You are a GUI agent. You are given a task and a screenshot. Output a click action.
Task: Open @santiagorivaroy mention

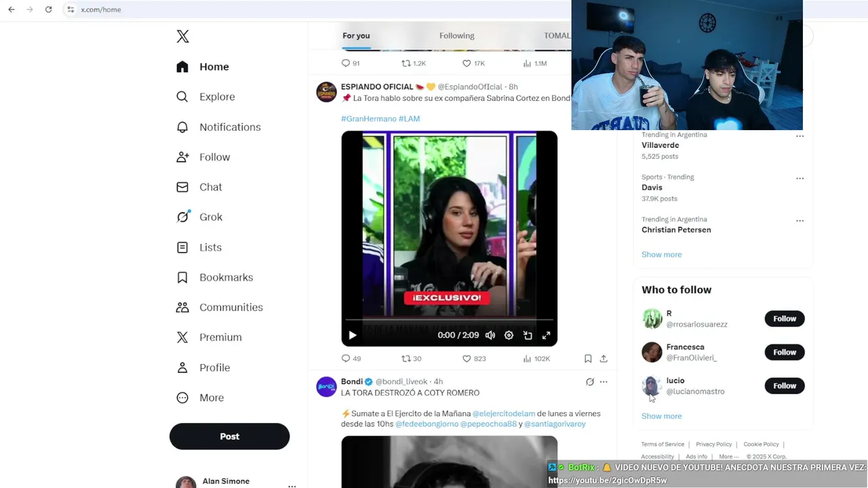click(x=555, y=424)
